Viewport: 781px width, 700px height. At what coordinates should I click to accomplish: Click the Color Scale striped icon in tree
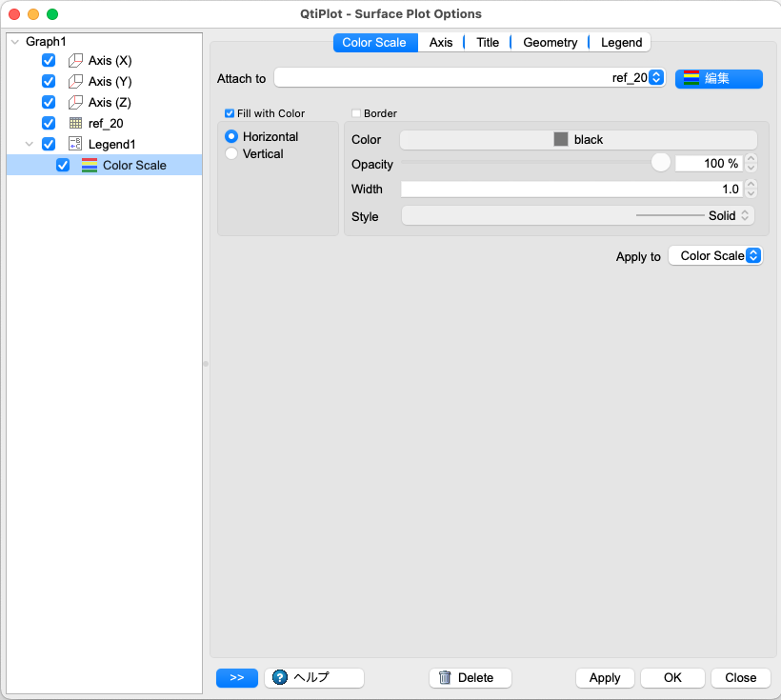pos(90,165)
